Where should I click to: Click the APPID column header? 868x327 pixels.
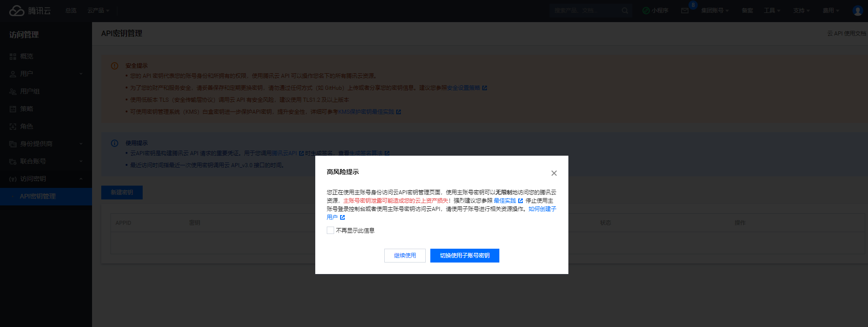123,223
